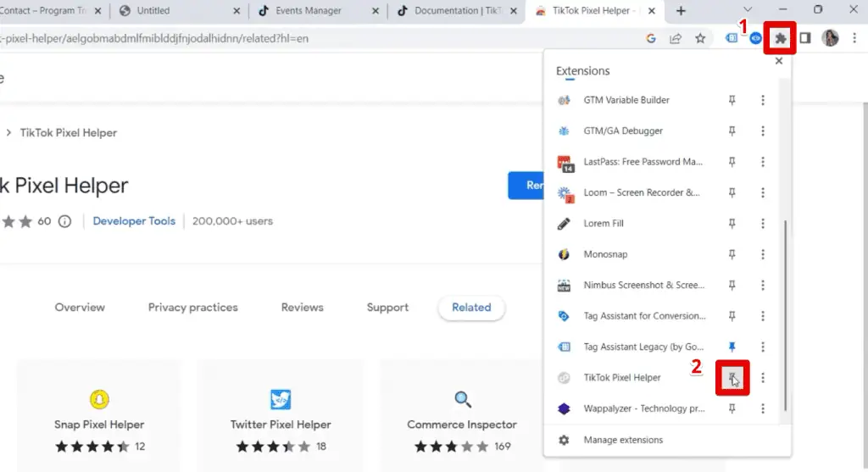Switch to the Documentation TikTok browser tab
This screenshot has width=868, height=472.
[455, 10]
